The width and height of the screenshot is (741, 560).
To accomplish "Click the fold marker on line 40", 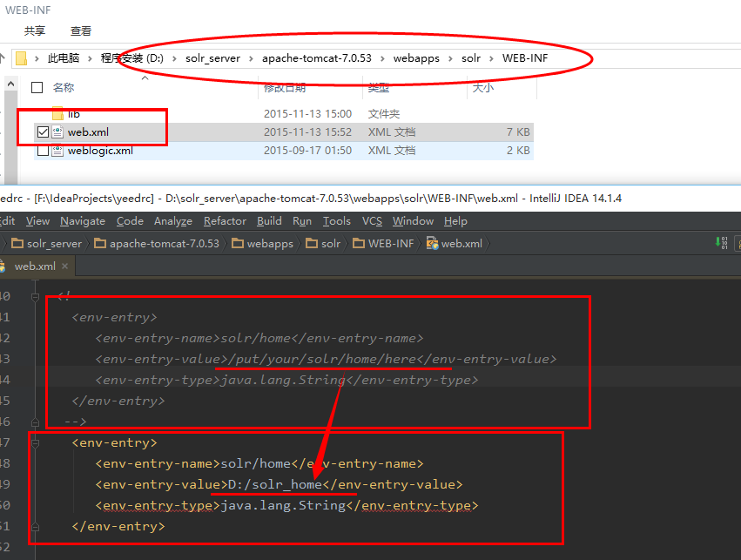I will [35, 297].
